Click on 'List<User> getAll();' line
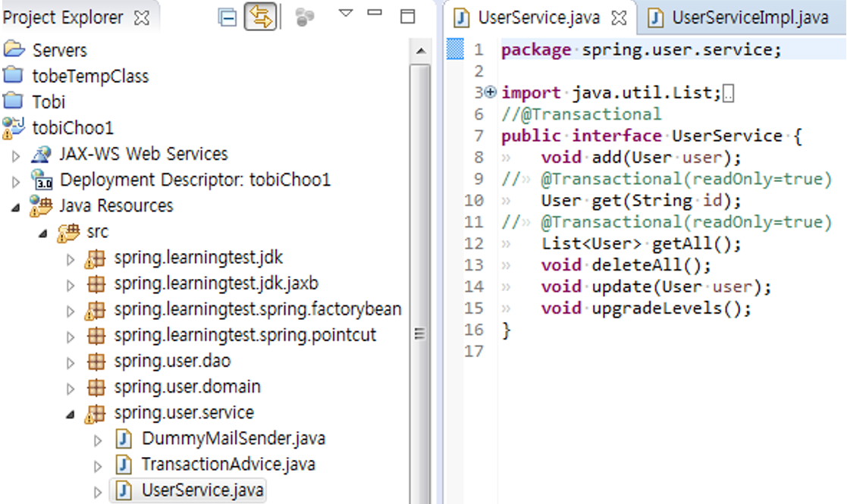The width and height of the screenshot is (847, 504). (642, 244)
